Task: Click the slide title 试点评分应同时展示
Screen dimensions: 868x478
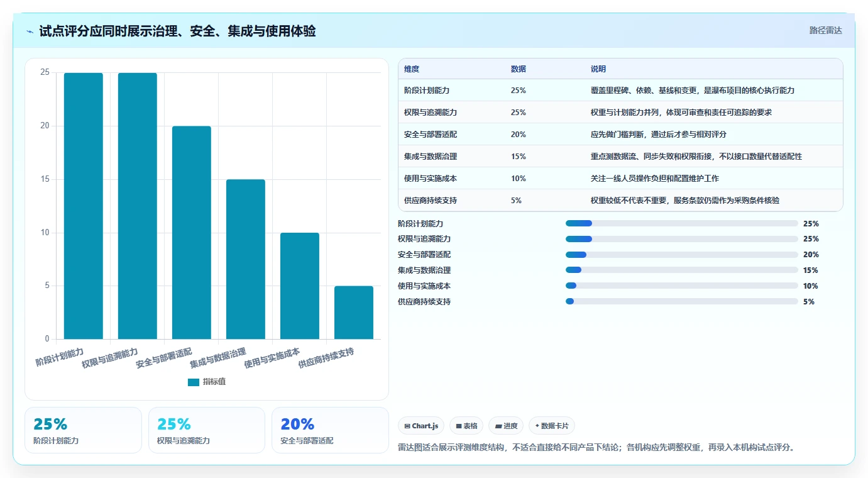Action: coord(177,31)
